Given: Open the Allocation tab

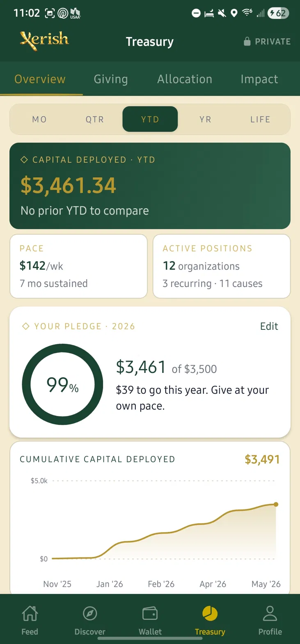Looking at the screenshot, I should (185, 79).
